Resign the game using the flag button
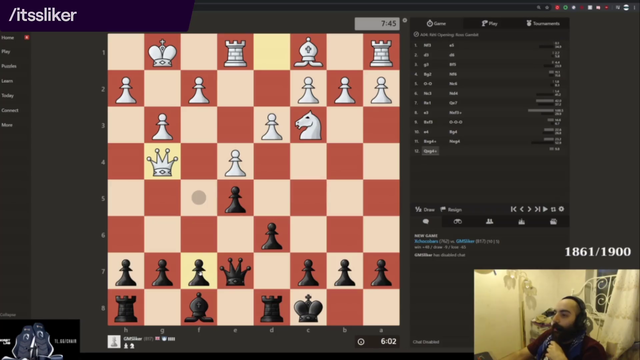The height and width of the screenshot is (360, 640). (x=451, y=209)
